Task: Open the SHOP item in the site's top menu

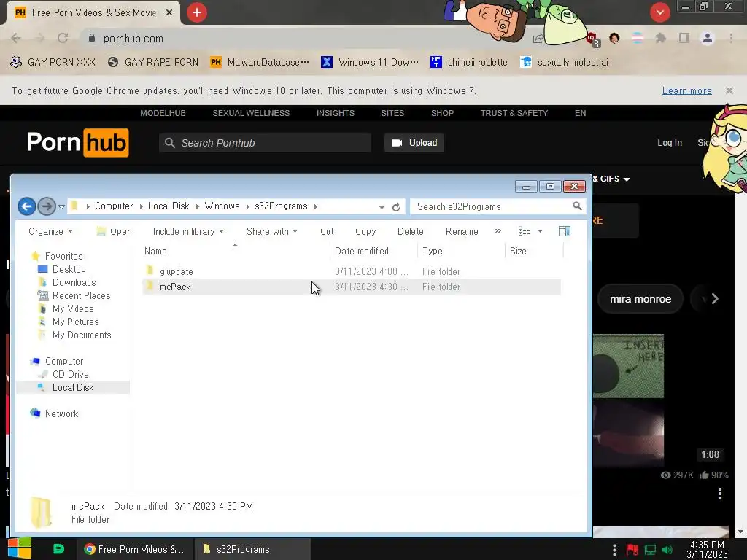Action: tap(442, 113)
